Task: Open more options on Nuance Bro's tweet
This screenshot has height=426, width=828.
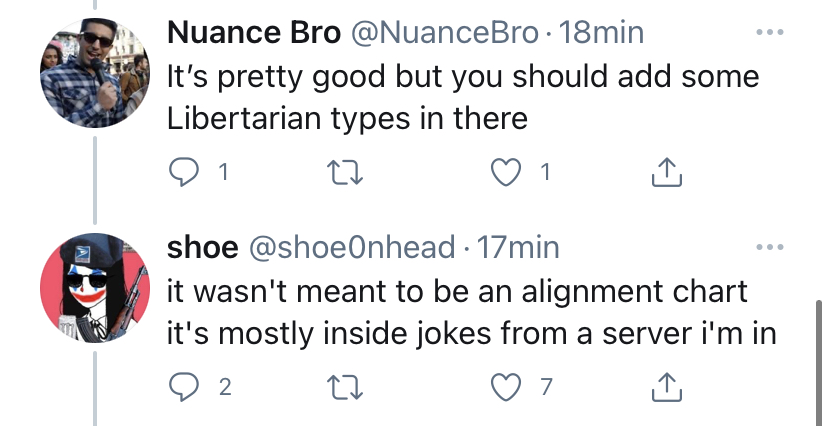Action: tap(769, 32)
